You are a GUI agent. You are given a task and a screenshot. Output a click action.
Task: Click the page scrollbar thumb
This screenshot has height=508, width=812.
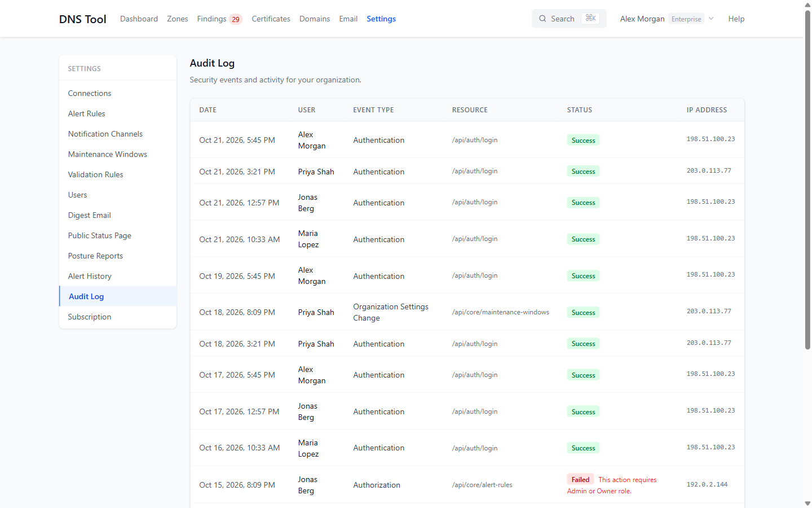tap(807, 179)
